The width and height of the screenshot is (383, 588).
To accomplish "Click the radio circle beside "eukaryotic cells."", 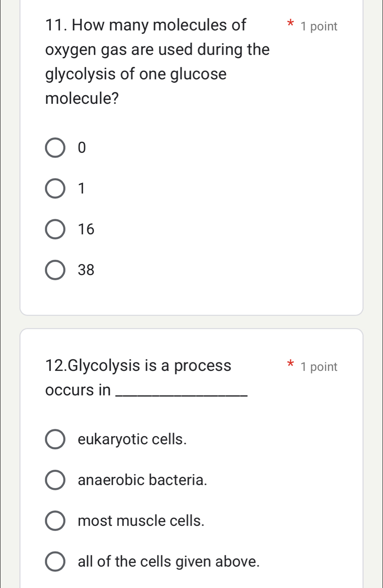I will [55, 439].
